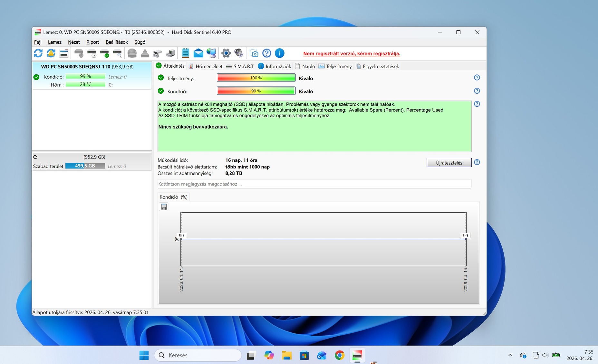Click the speaker toolbar icon
This screenshot has height=364, width=598.
click(239, 53)
